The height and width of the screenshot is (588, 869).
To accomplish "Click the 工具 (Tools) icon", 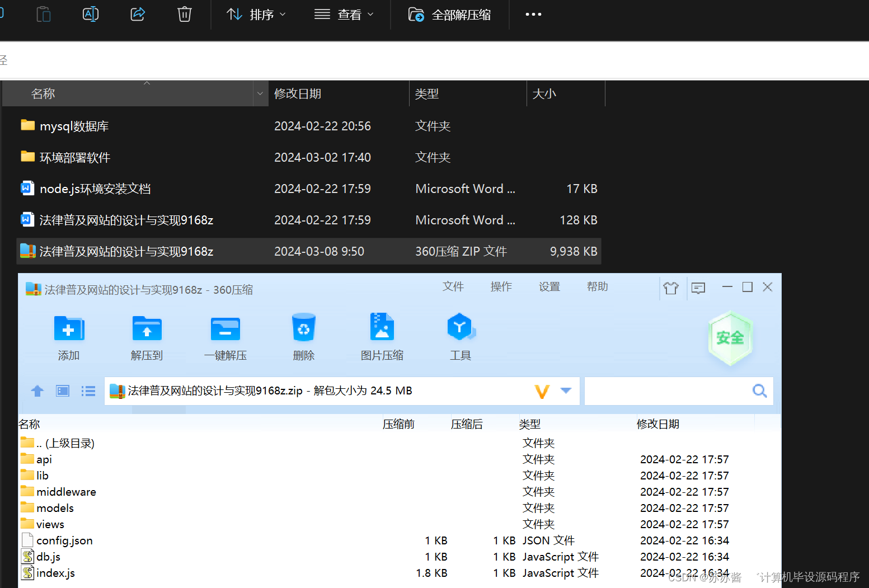I will 461,336.
